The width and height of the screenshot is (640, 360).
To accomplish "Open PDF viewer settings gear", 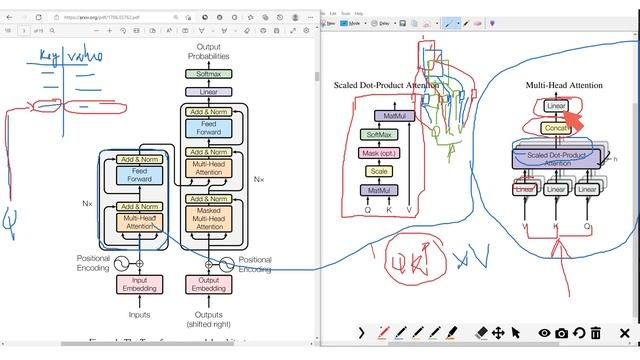I will 306,31.
